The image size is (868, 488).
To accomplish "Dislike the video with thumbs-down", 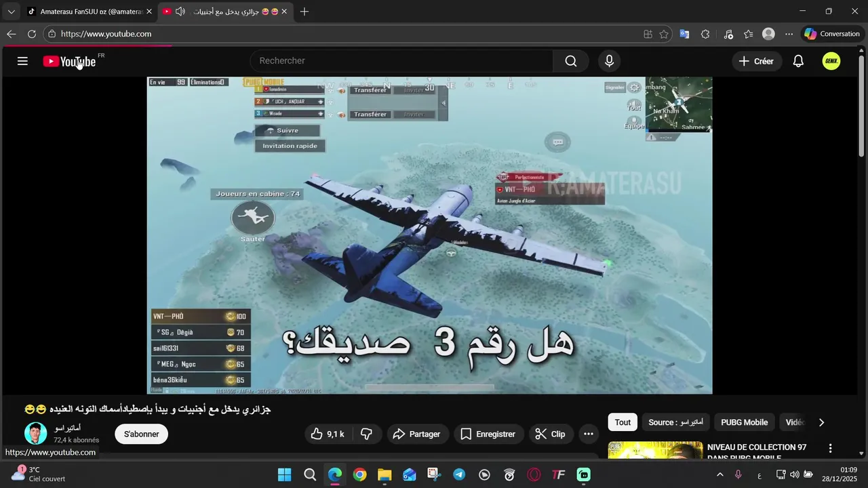I will (x=367, y=434).
